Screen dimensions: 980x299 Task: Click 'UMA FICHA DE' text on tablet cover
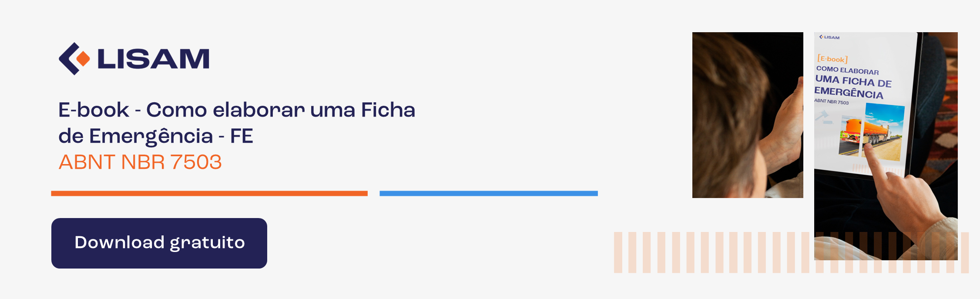coord(853,81)
